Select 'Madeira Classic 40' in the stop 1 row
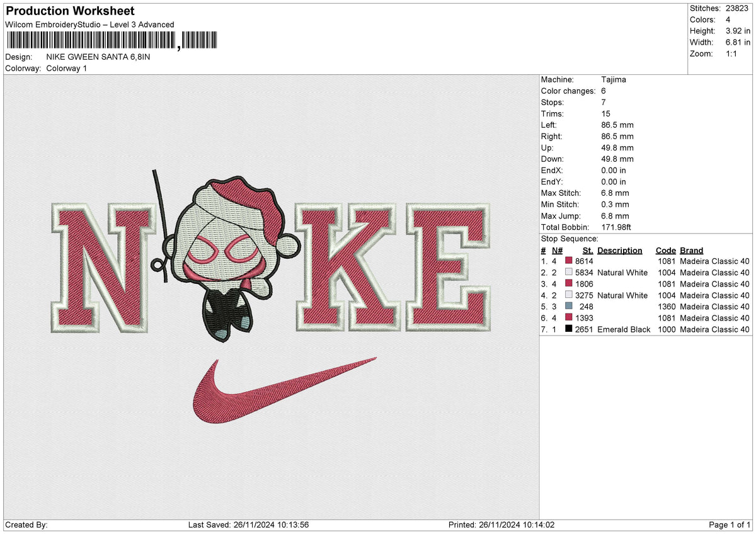The image size is (756, 534). pyautogui.click(x=714, y=261)
